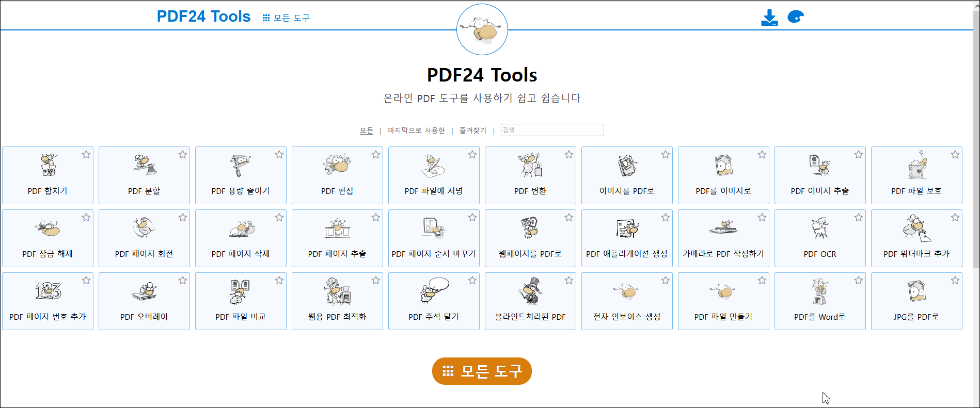
Task: Star the 이미지를 PDF로 card
Action: [x=666, y=154]
